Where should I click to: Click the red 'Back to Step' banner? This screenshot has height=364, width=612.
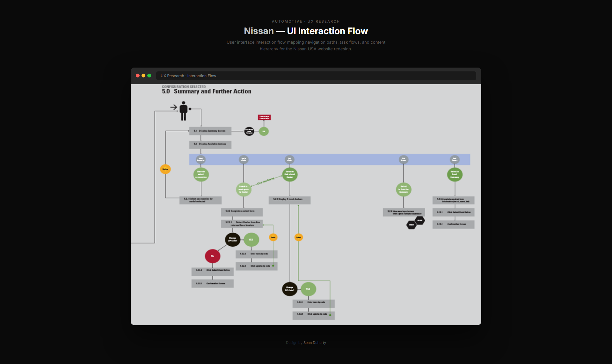(x=265, y=118)
